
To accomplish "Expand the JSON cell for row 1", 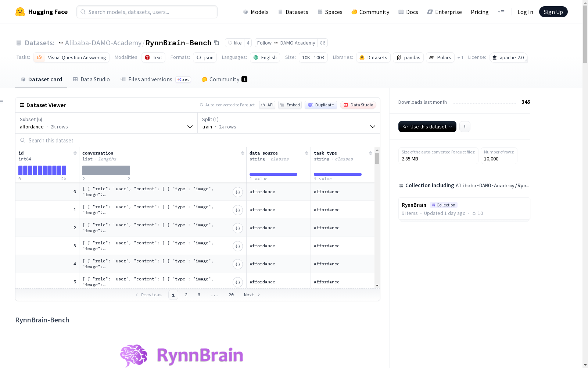I will coord(238,210).
